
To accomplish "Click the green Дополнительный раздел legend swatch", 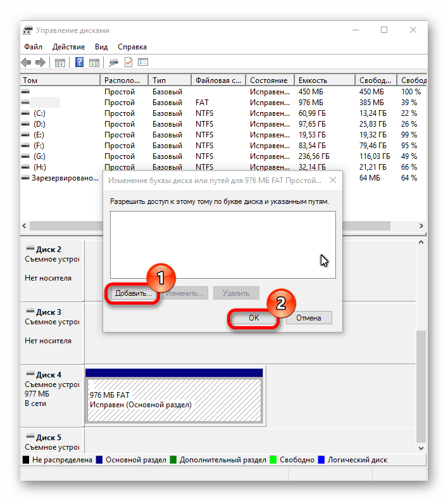I will (173, 460).
